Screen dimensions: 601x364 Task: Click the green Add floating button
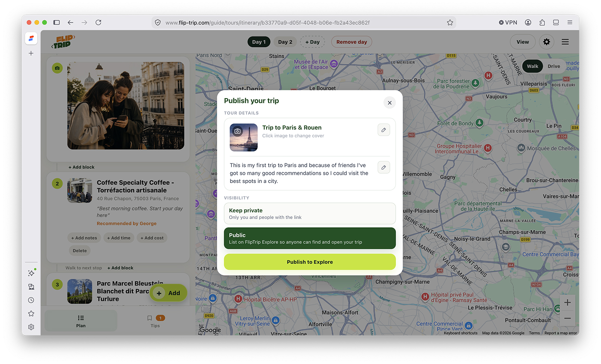click(168, 293)
